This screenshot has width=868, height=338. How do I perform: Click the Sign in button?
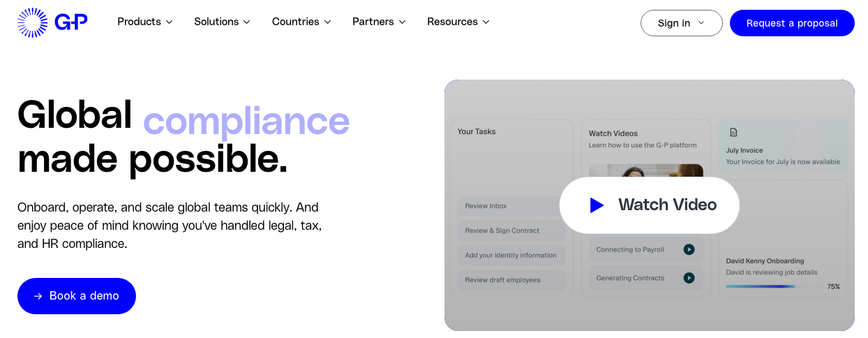tap(681, 23)
